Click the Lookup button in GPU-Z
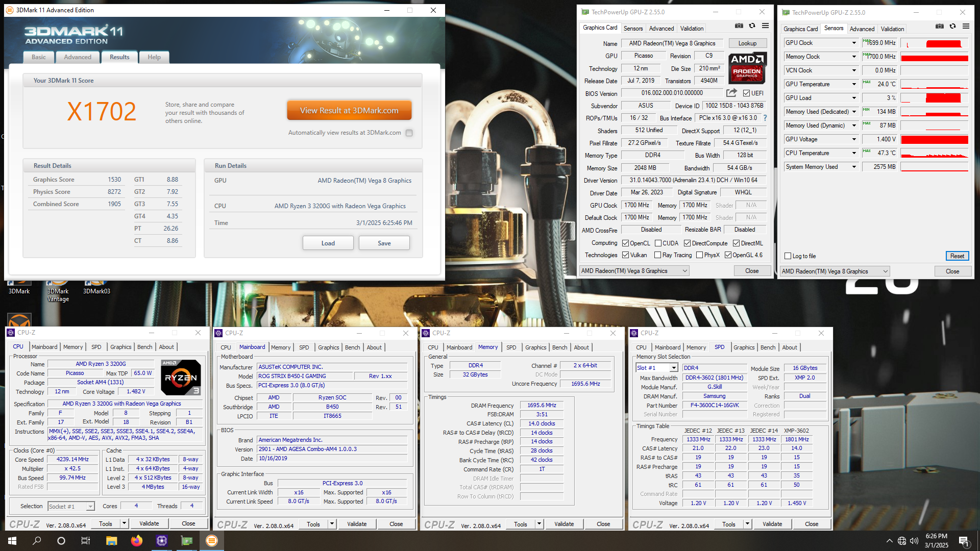The height and width of the screenshot is (551, 980). pyautogui.click(x=747, y=43)
